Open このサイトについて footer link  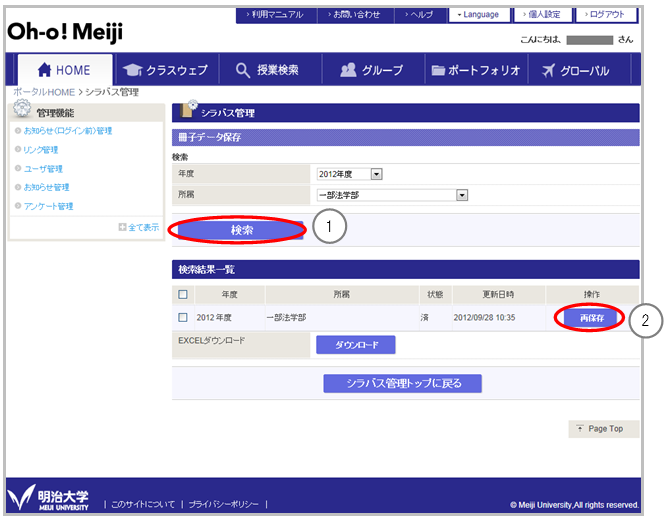[143, 504]
